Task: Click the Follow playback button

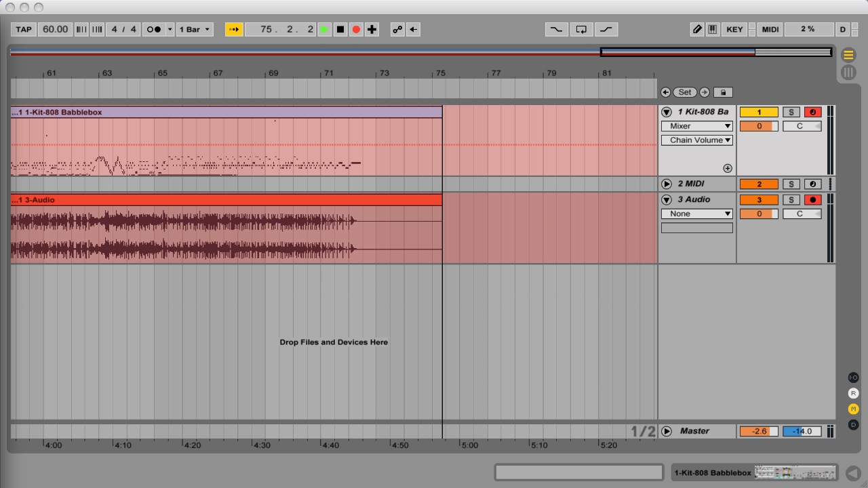Action: 233,29
